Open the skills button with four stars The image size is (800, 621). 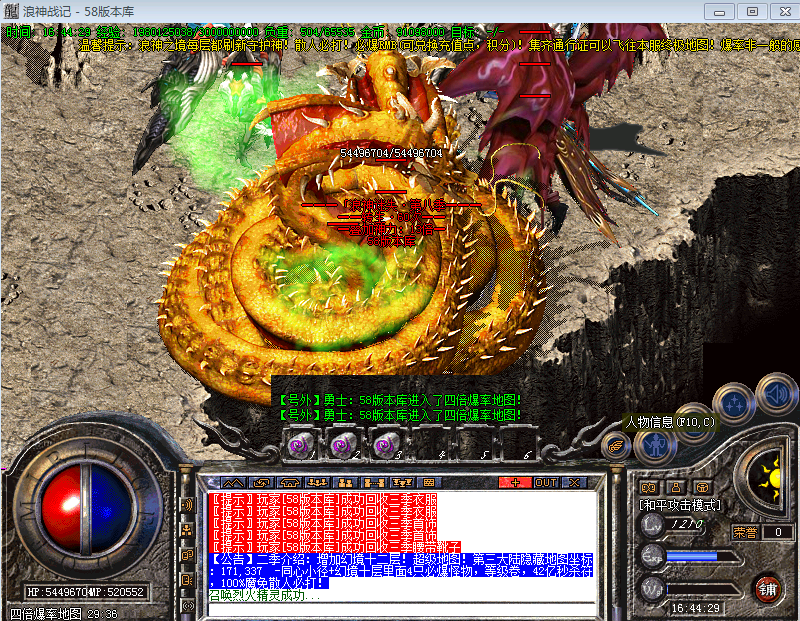click(x=735, y=403)
